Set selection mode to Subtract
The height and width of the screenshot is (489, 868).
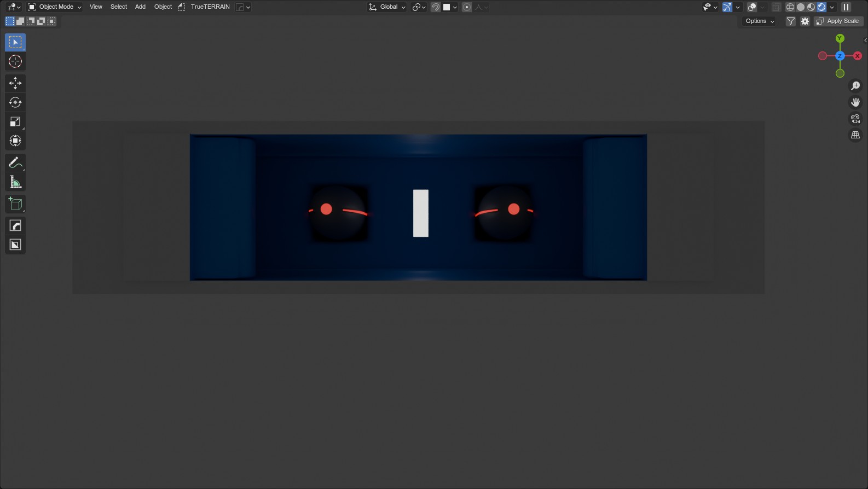pos(31,21)
